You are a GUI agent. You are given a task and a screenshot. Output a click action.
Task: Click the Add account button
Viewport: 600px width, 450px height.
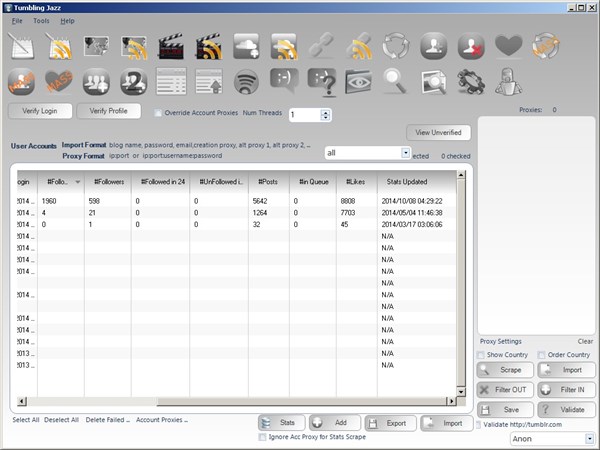[x=335, y=423]
